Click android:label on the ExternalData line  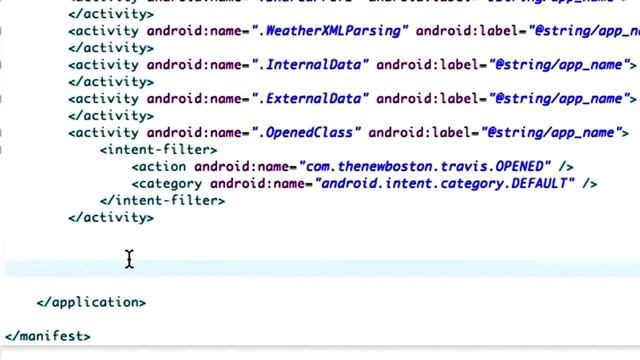click(x=428, y=99)
